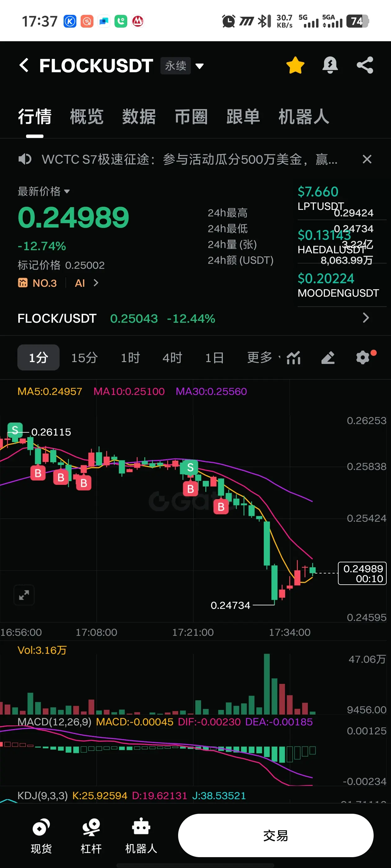Screen dimensions: 391x868
Task: Tap the announcement speaker icon
Action: (x=25, y=159)
